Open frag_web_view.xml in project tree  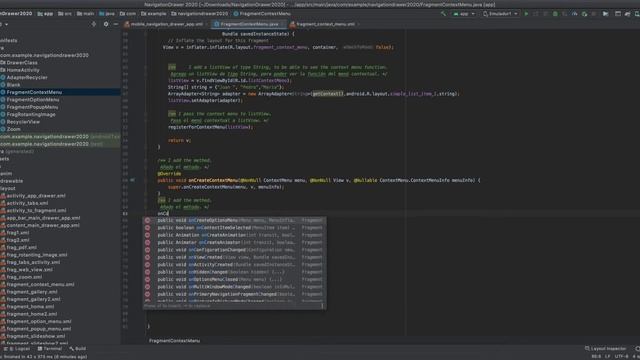pos(27,269)
